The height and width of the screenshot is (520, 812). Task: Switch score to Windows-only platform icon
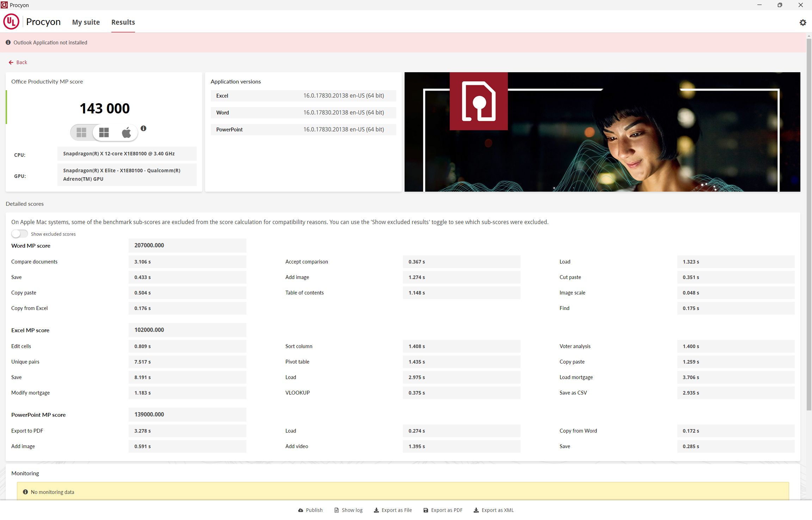coord(81,133)
